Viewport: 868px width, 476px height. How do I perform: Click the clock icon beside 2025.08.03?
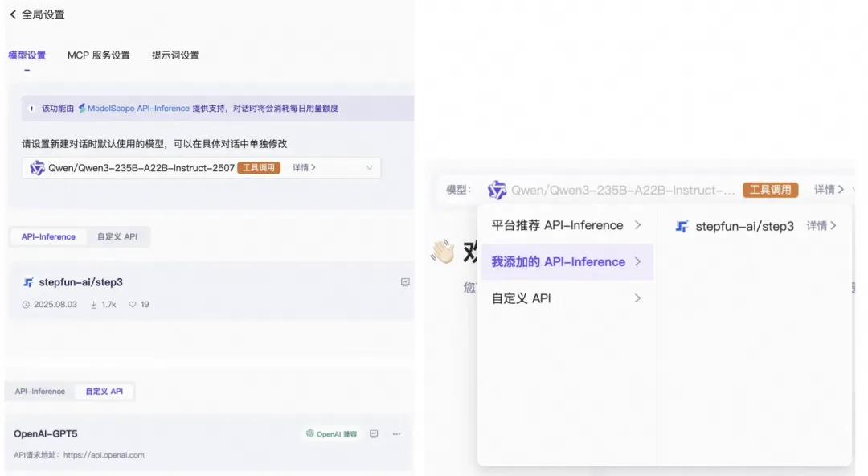pyautogui.click(x=26, y=305)
